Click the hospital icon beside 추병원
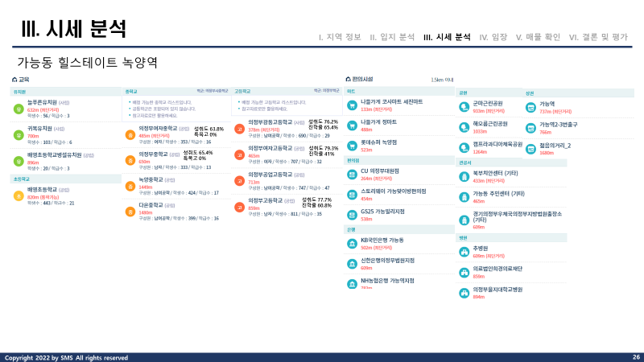This screenshot has height=362, width=644. [464, 252]
